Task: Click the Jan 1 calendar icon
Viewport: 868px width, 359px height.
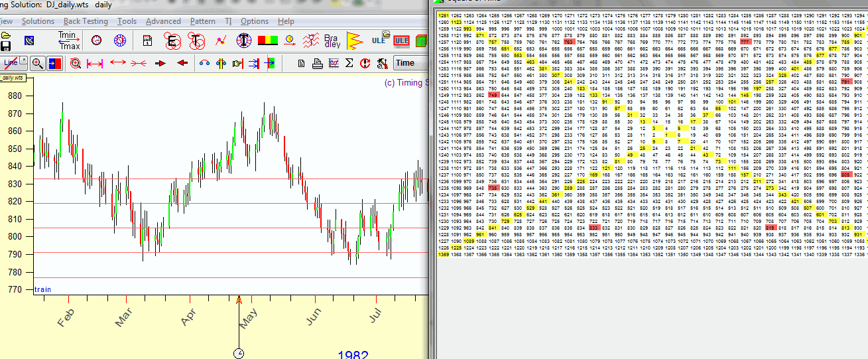Action: point(147,40)
